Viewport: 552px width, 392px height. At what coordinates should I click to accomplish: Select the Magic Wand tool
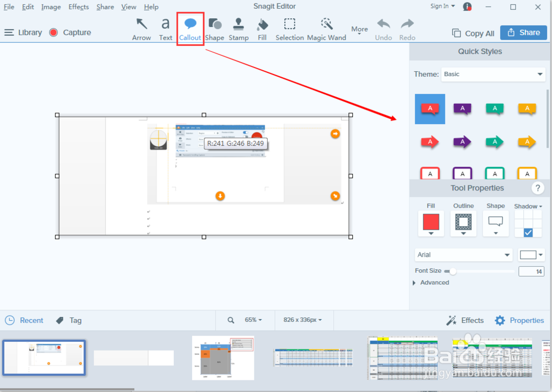(x=327, y=29)
